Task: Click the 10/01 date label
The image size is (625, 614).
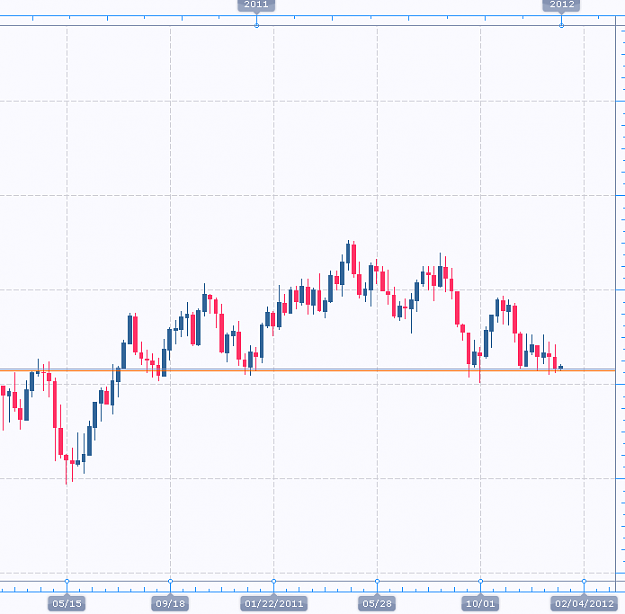Action: pos(480,603)
